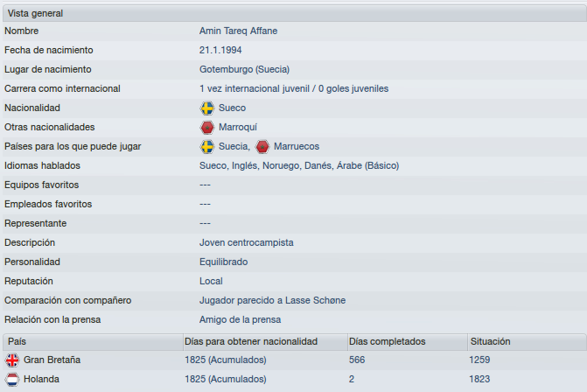
Task: Select the Gran Bretaña table row
Action: click(295, 360)
